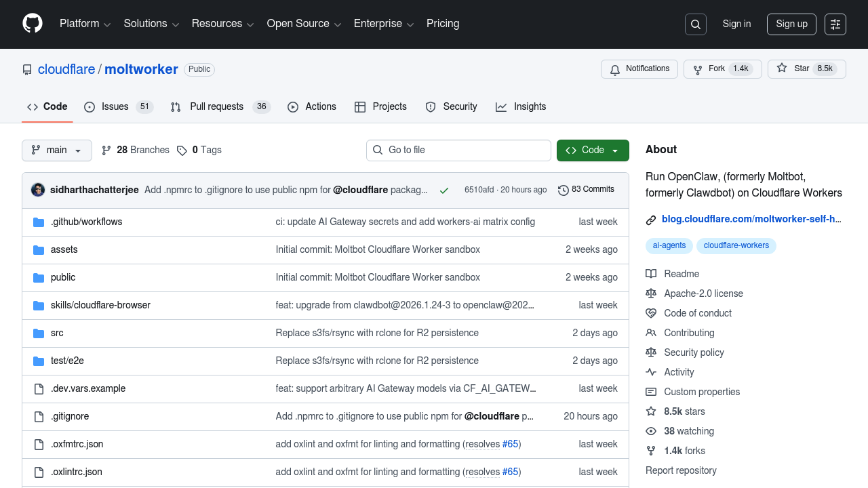Click the Sign up button
Screen dimensions: 868x488
791,24
